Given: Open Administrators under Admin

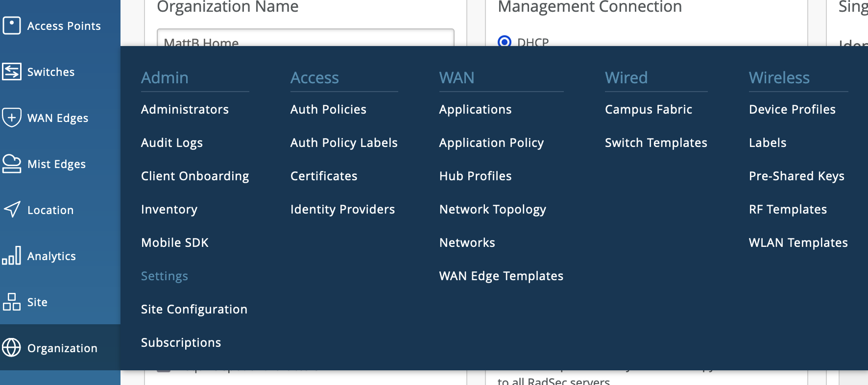Looking at the screenshot, I should click(185, 109).
